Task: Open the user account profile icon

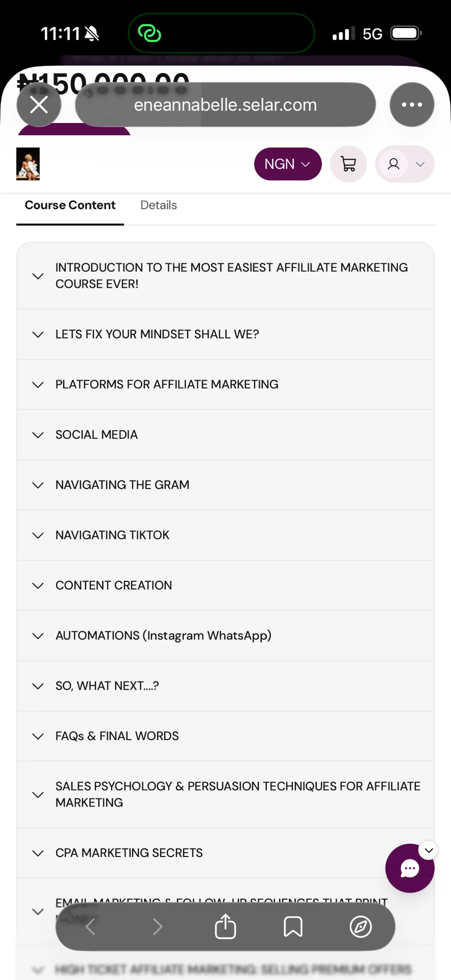Action: [393, 164]
